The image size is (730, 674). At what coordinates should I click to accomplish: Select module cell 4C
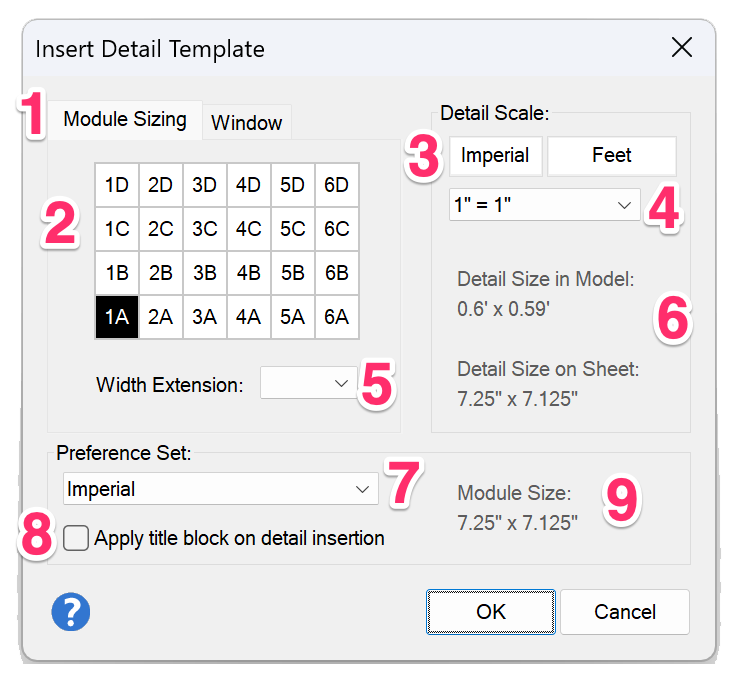(249, 229)
